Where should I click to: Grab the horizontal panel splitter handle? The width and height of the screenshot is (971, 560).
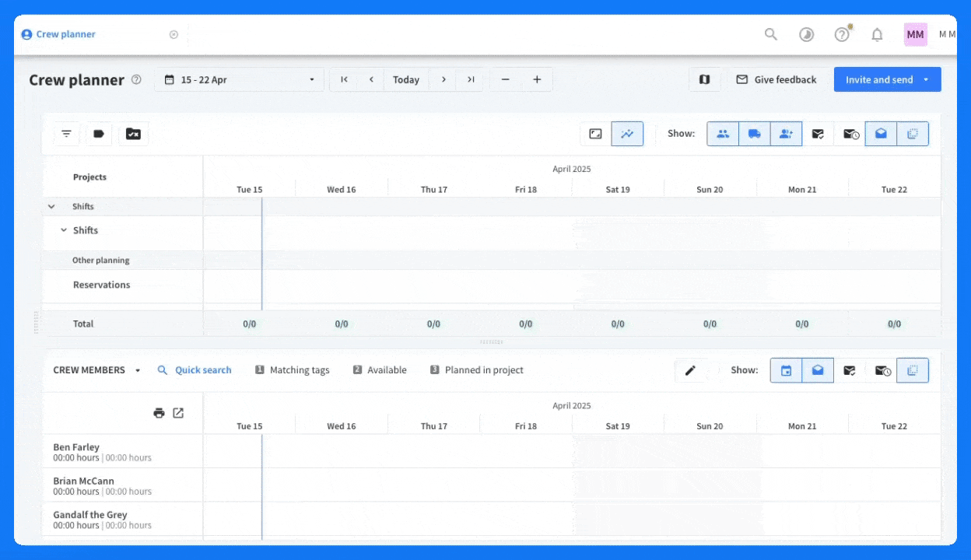click(491, 341)
